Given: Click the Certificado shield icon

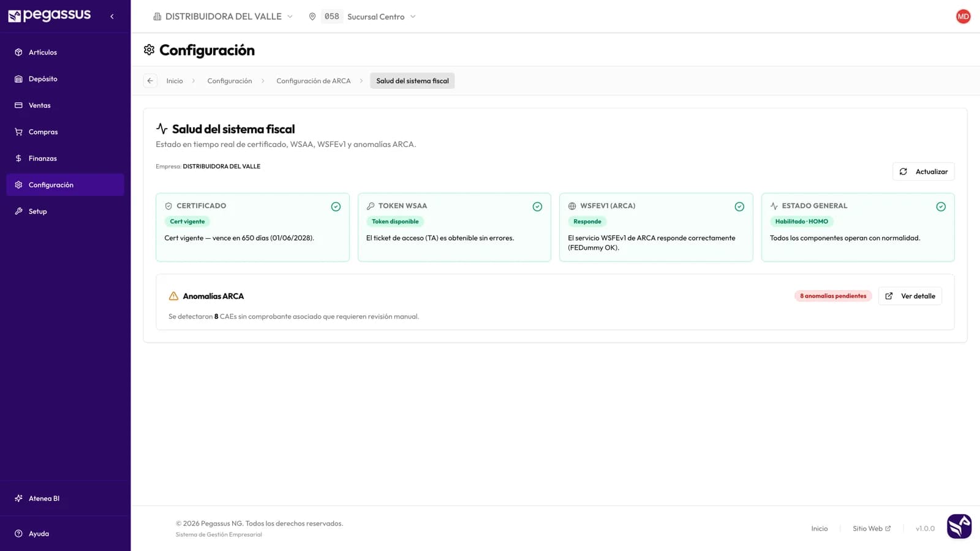Looking at the screenshot, I should (168, 206).
